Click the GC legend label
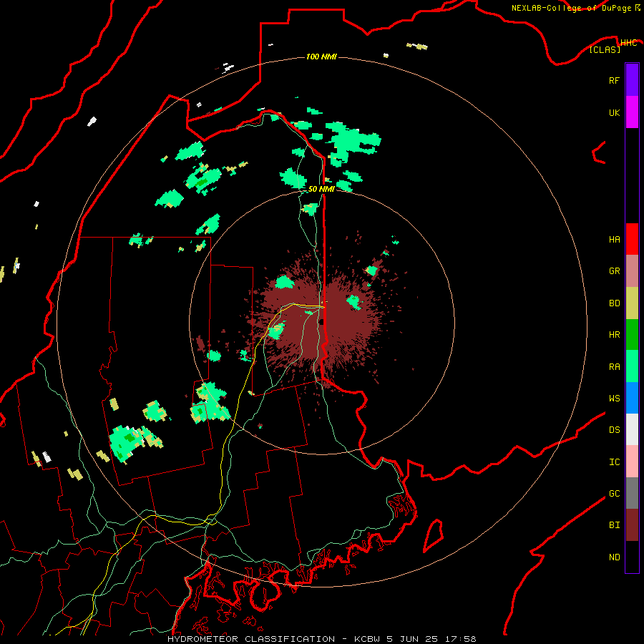Screen dimensions: 644x644 point(614,493)
